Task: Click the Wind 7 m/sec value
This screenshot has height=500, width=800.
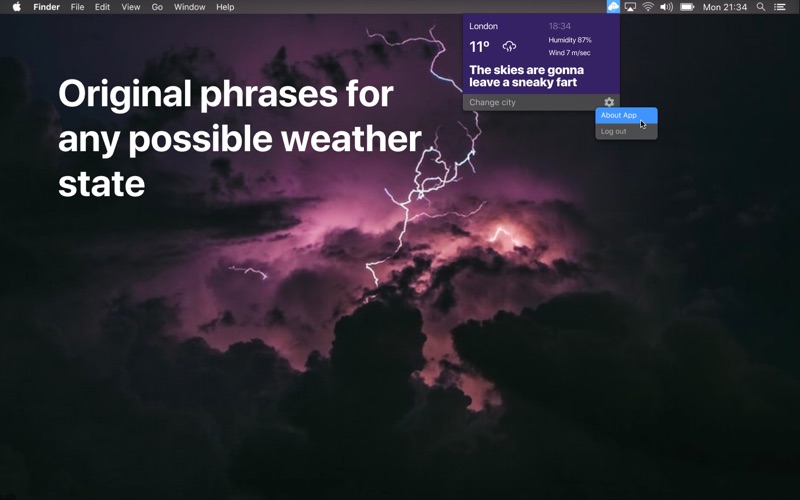Action: point(569,53)
